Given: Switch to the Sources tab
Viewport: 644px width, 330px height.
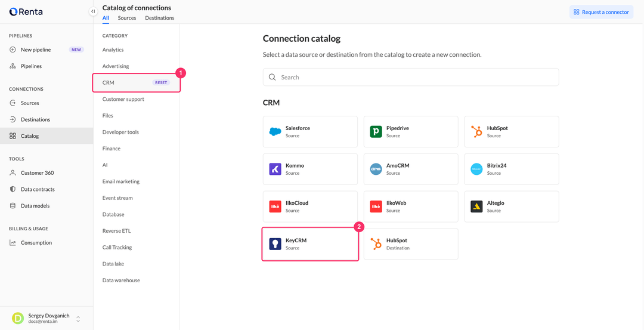Looking at the screenshot, I should point(127,18).
